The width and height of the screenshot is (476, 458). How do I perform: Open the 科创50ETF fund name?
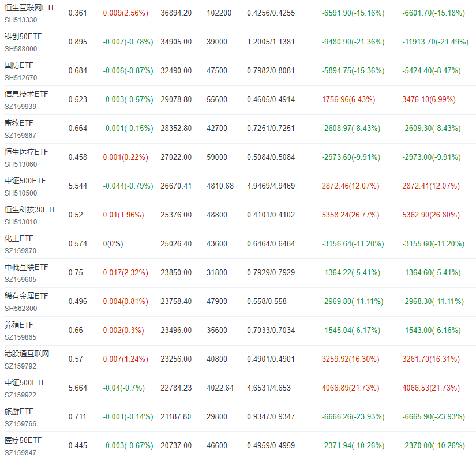23,36
